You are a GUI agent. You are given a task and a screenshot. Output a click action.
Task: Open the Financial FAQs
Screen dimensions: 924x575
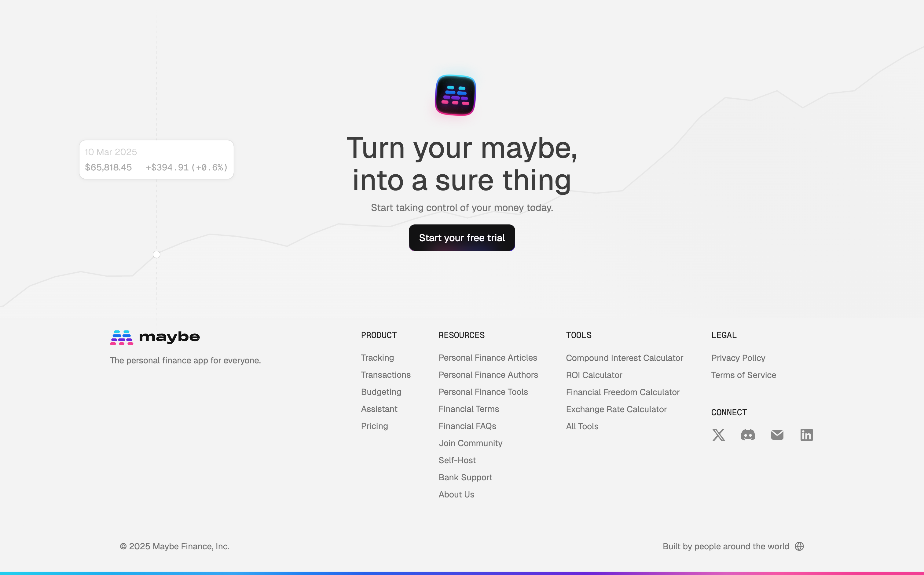467,426
